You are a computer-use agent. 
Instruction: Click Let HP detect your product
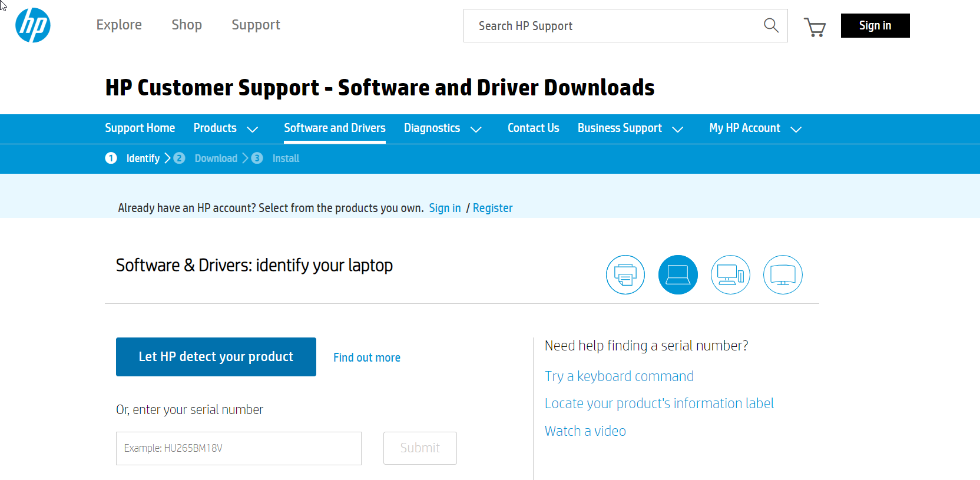216,357
